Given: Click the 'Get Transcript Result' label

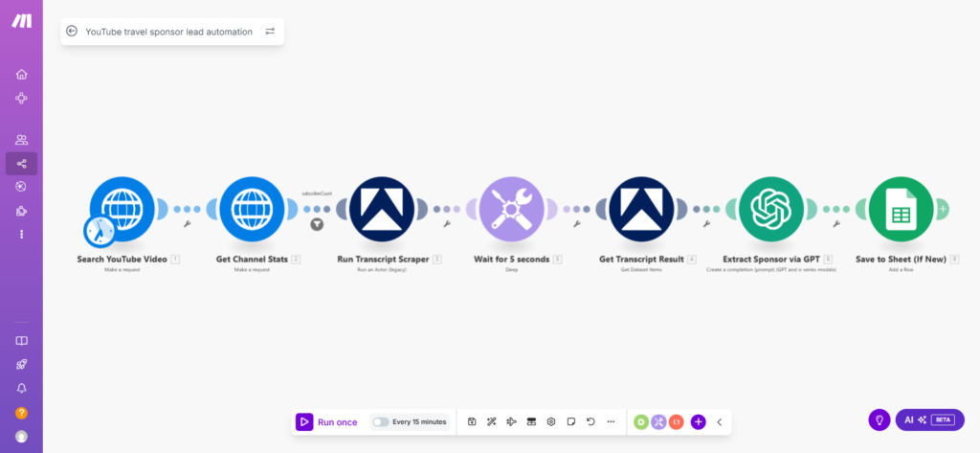Looking at the screenshot, I should [642, 259].
